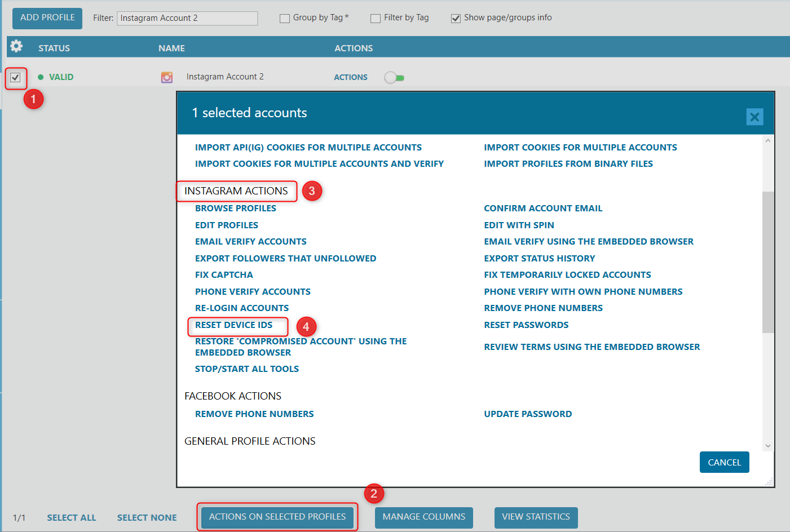Click the NAME column header
The height and width of the screenshot is (532, 790).
171,48
